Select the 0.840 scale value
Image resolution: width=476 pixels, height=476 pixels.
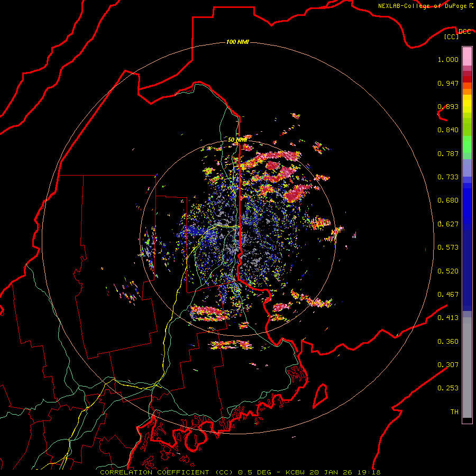pyautogui.click(x=448, y=130)
